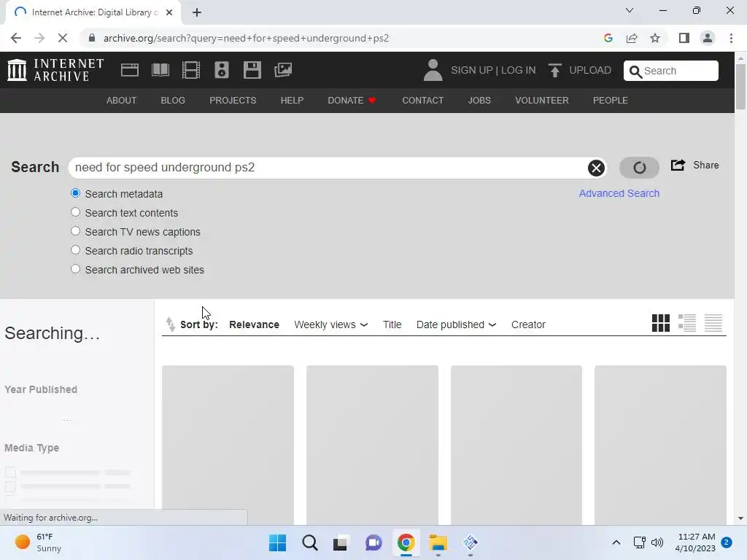Click the Upload arrow icon

click(554, 70)
